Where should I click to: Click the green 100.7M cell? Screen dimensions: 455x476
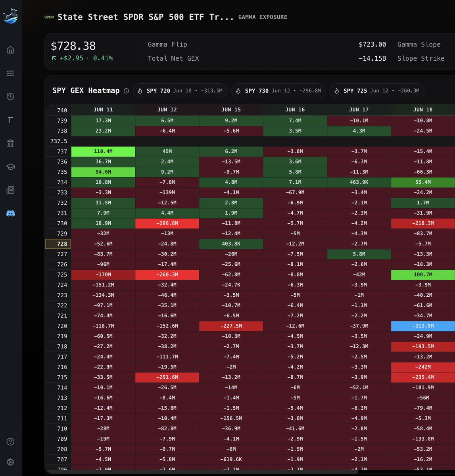[x=423, y=274]
